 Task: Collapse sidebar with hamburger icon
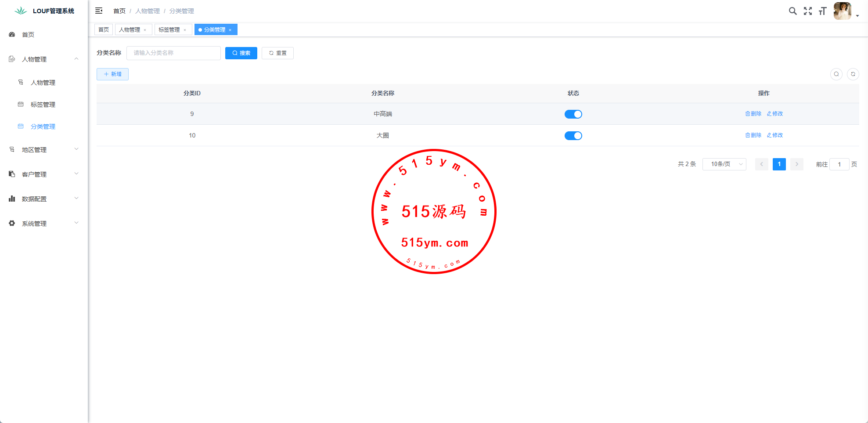[99, 11]
